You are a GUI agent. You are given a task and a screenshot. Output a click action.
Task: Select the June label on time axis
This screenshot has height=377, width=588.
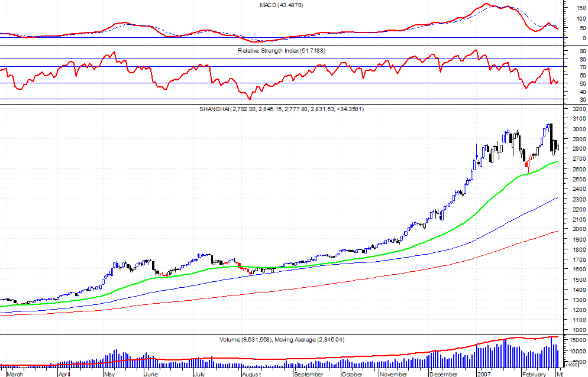[x=151, y=374]
